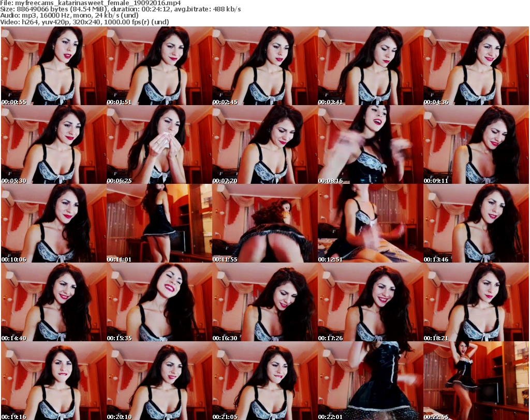This screenshot has height=420, width=530.
Task: Click the 'Size: 88649066 bytes' header line
Action: pyautogui.click(x=120, y=9)
